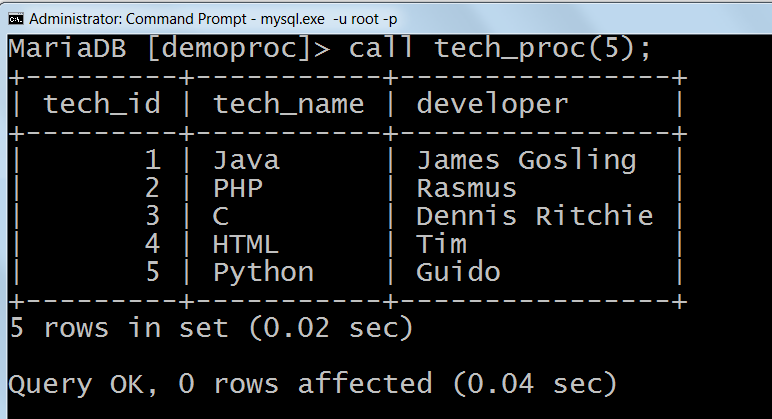Click the HTML tech name
Image resolution: width=772 pixels, height=419 pixels.
pos(246,244)
